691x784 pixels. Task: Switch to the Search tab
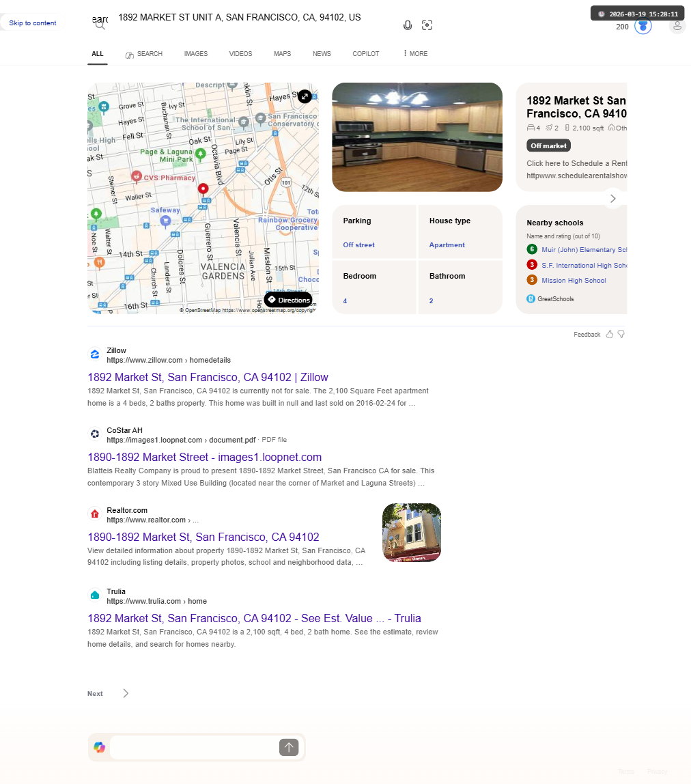[x=144, y=53]
